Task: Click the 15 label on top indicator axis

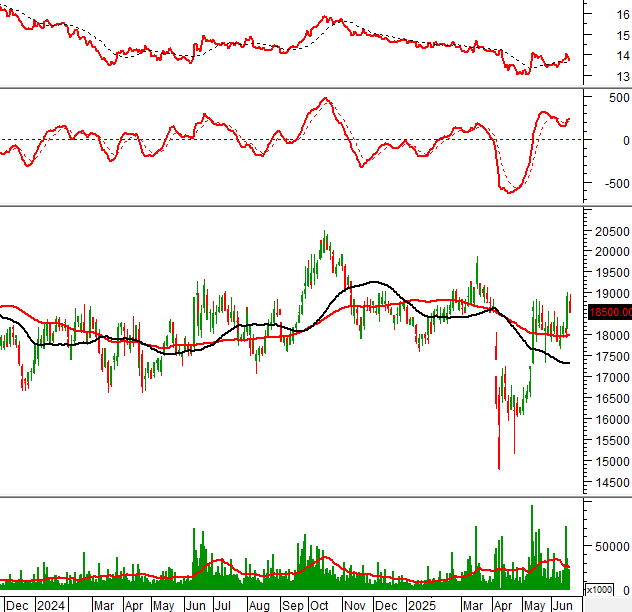Action: (623, 35)
